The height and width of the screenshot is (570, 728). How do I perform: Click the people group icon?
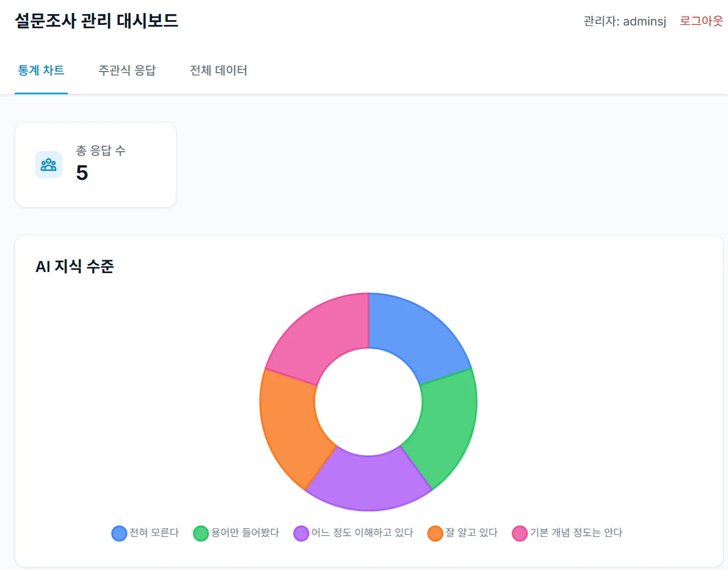tap(49, 165)
